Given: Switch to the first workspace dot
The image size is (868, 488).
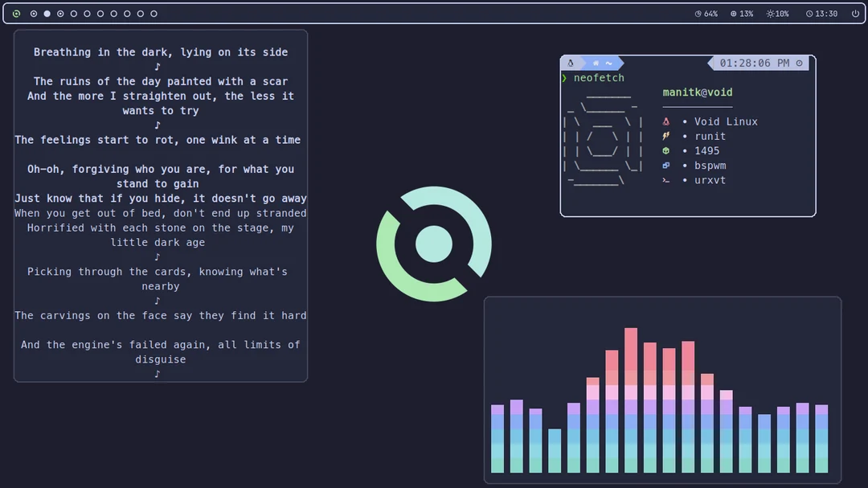Looking at the screenshot, I should coord(34,14).
